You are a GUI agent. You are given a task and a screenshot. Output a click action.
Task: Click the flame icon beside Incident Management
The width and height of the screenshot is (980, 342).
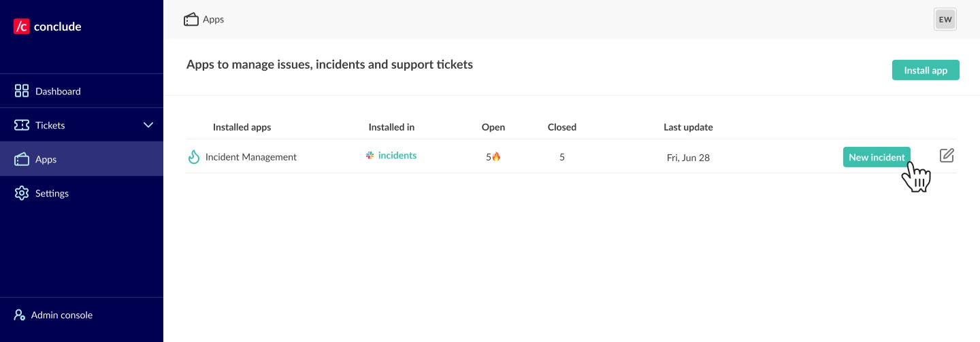coord(194,157)
